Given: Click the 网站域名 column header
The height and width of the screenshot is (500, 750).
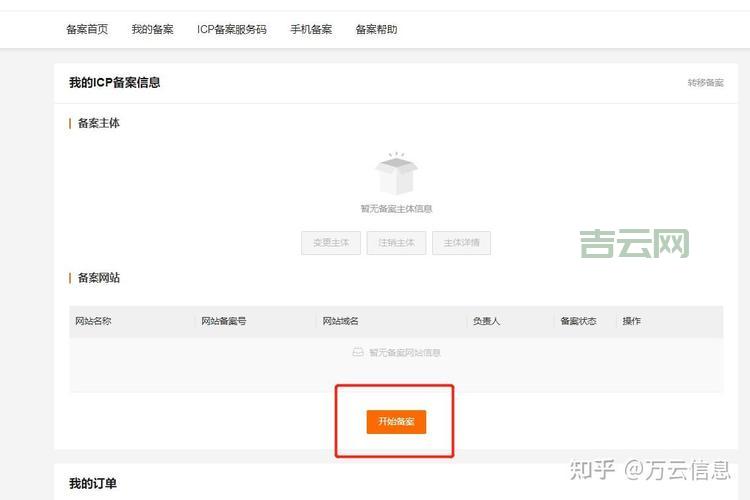Looking at the screenshot, I should coord(341,321).
